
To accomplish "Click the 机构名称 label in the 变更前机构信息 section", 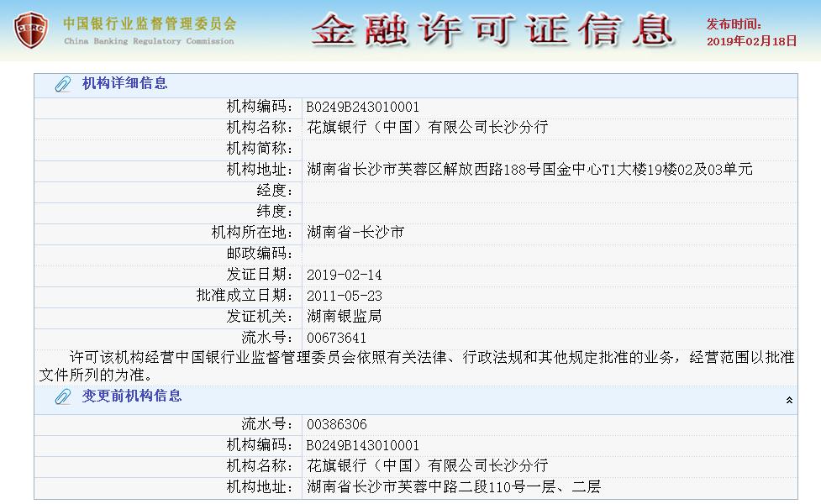I will 260,466.
